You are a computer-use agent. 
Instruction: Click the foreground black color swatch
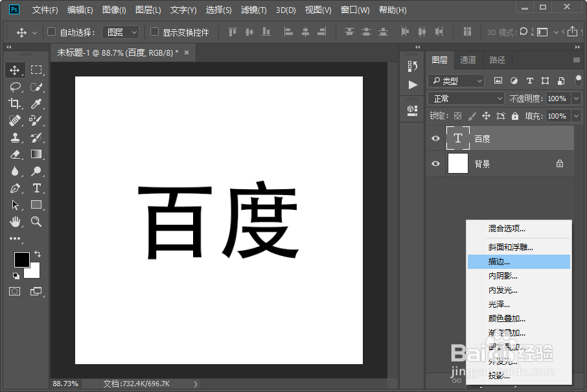tap(21, 259)
